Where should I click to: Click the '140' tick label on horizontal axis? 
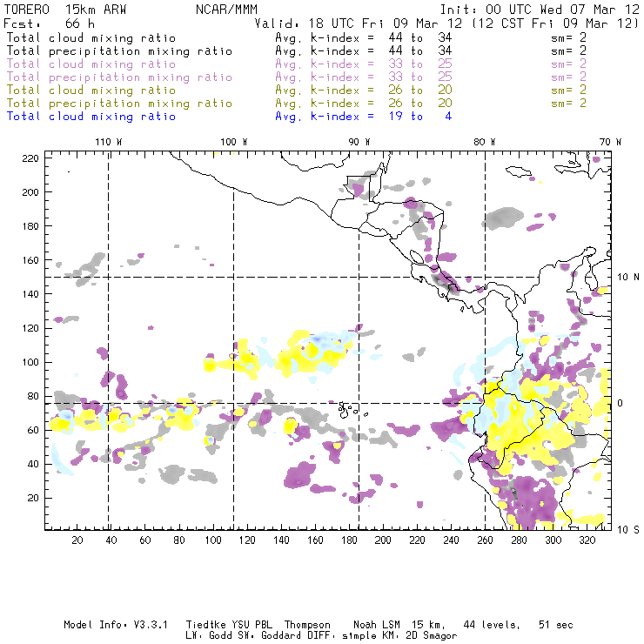tap(281, 540)
